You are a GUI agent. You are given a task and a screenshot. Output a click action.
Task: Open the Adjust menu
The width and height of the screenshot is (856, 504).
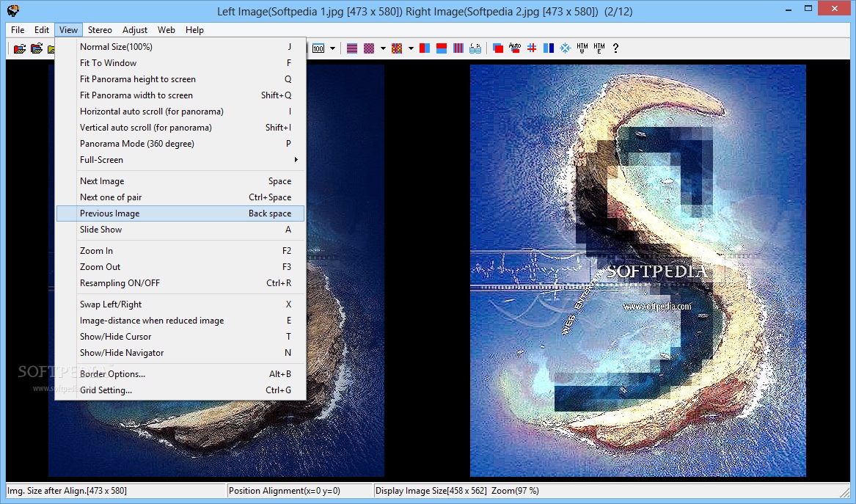[135, 30]
